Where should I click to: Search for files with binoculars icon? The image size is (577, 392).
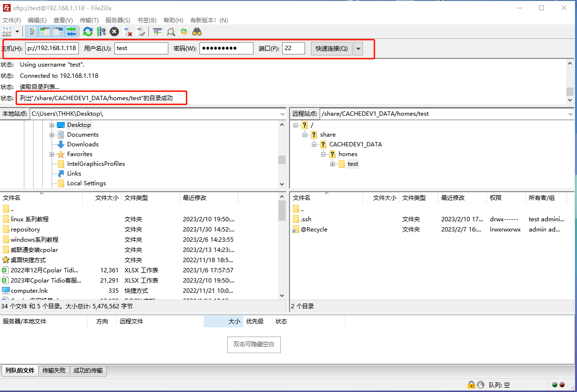pyautogui.click(x=197, y=32)
